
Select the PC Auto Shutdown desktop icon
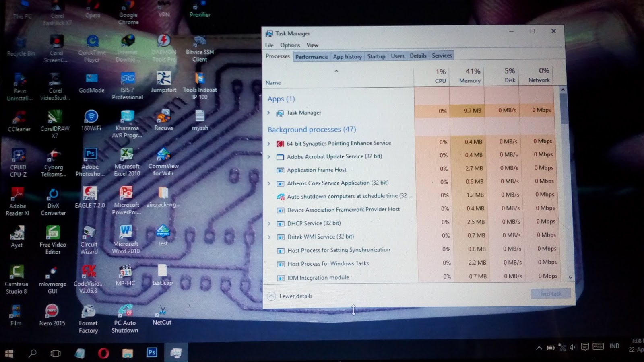[125, 319]
